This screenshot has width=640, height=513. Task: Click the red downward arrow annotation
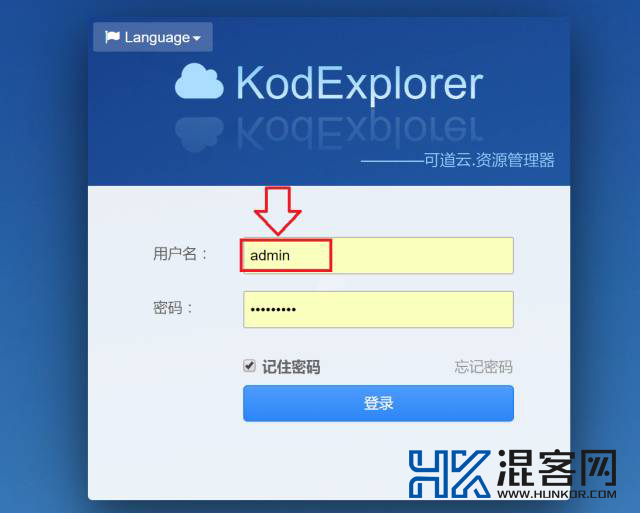278,211
